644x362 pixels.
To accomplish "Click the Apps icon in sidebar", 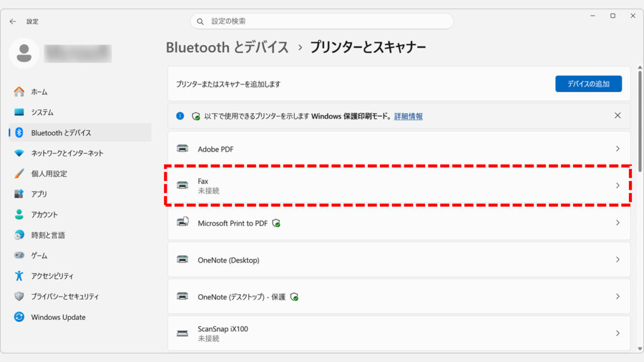I will 19,194.
